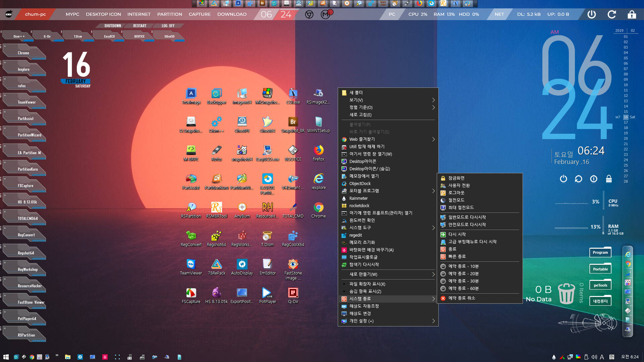Open RegConvert desktop icon in grid
This screenshot has width=644, height=362.
point(191,239)
